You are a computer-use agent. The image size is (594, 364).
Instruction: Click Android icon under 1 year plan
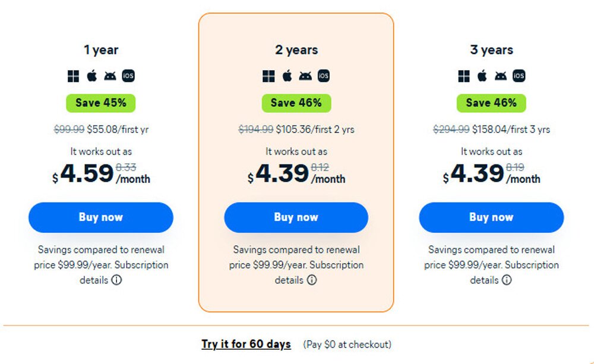tap(110, 76)
